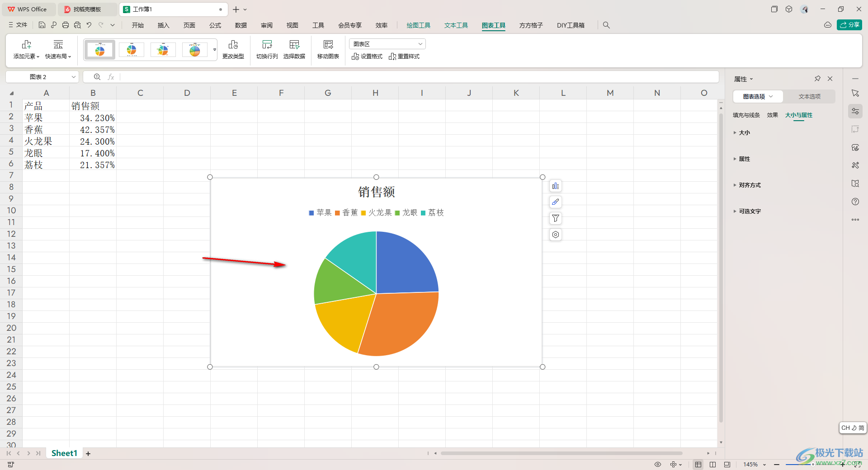Screen dimensions: 868x470
Task: Add a new sheet with plus button
Action: tap(88, 454)
